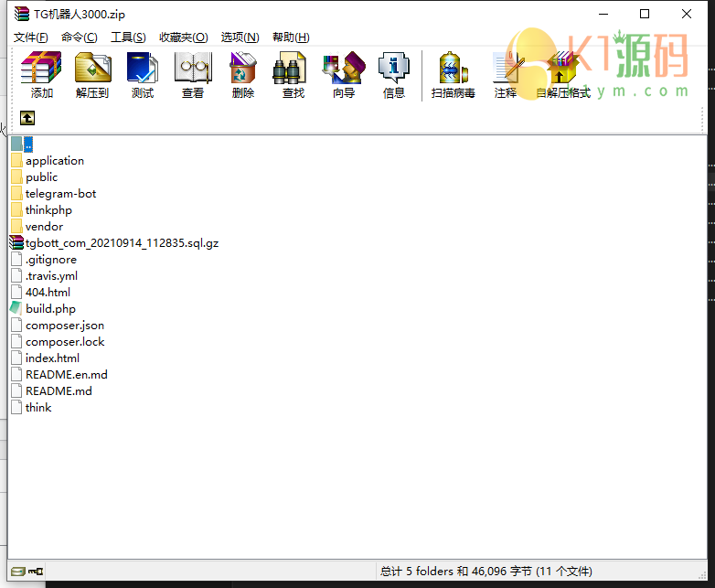Click the 解压到 (Extract to) icon
Screen dimensions: 715x588
pyautogui.click(x=92, y=68)
